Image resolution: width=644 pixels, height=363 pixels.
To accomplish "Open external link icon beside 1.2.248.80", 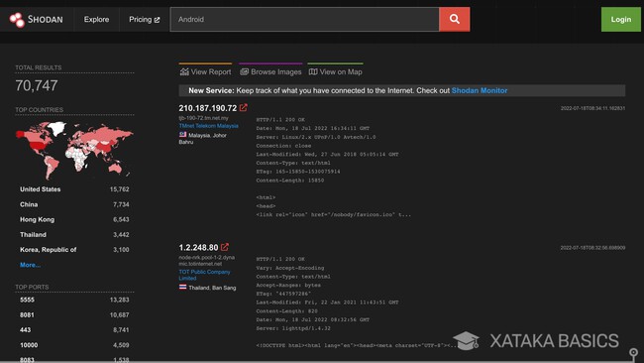I will pyautogui.click(x=225, y=247).
